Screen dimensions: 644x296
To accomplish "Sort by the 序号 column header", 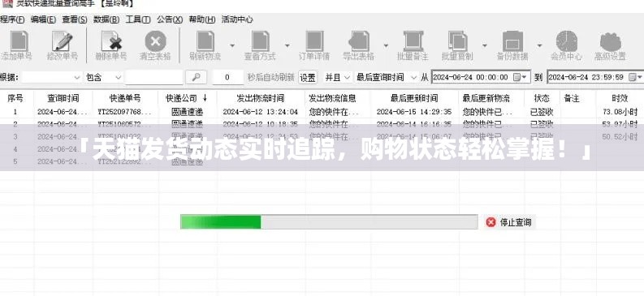I will point(15,98).
